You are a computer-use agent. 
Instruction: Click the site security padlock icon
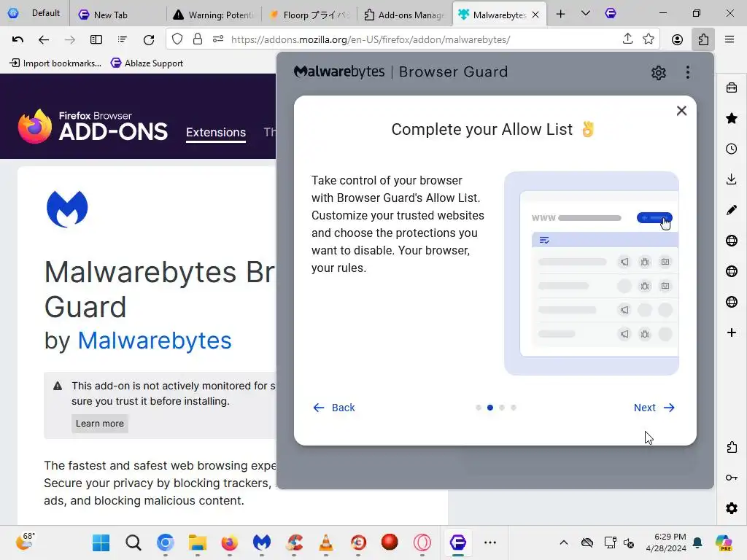(x=198, y=39)
